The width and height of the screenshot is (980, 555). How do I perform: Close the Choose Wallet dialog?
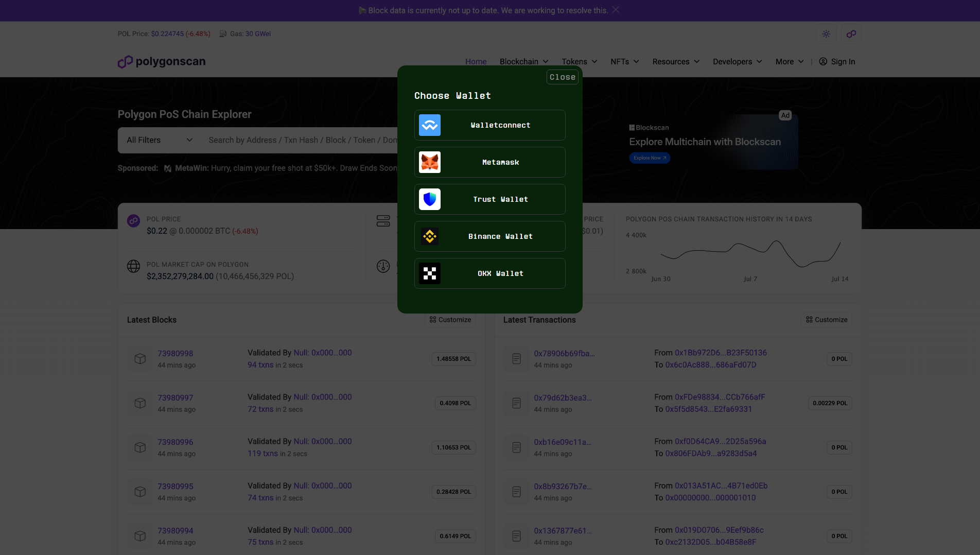click(562, 77)
